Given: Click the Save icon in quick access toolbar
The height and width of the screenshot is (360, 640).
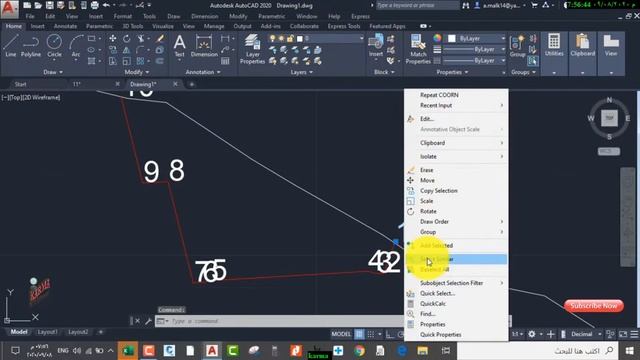Looking at the screenshot, I should pyautogui.click(x=49, y=5).
